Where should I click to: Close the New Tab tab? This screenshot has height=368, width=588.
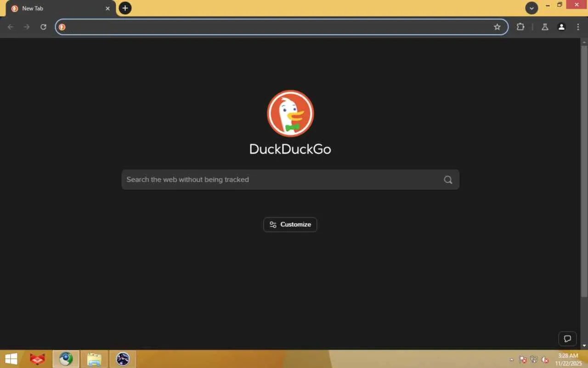tap(107, 8)
